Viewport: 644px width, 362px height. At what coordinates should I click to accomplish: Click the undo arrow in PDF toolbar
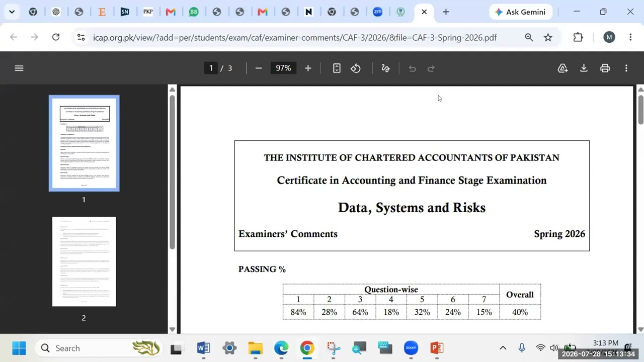click(x=412, y=68)
